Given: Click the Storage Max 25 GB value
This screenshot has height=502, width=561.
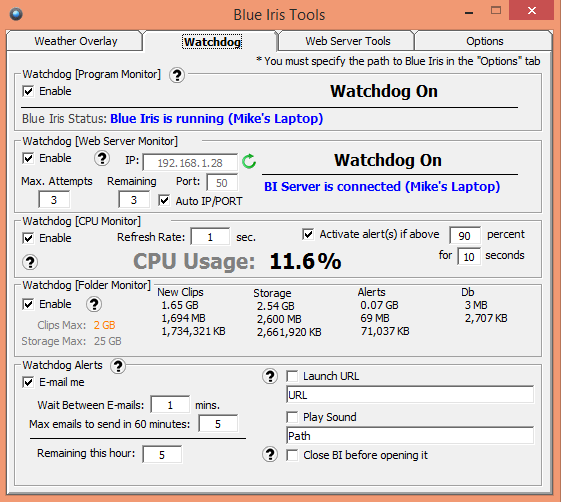Looking at the screenshot, I should (108, 341).
